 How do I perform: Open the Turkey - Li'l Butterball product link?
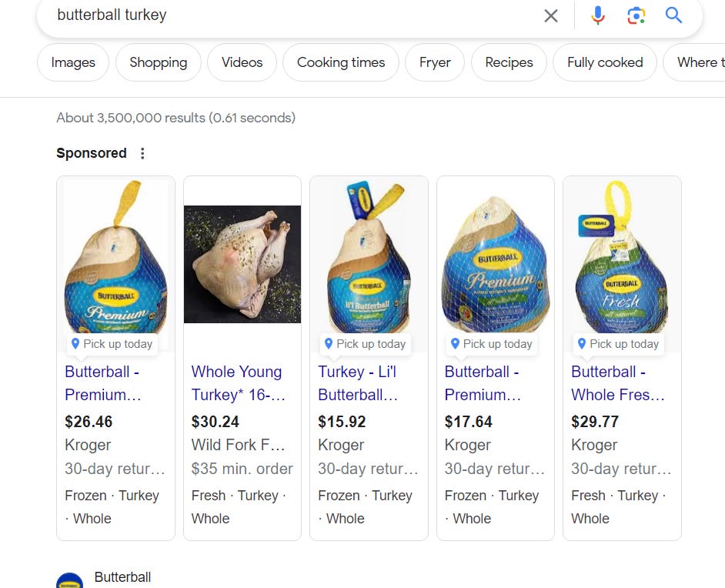[x=358, y=383]
